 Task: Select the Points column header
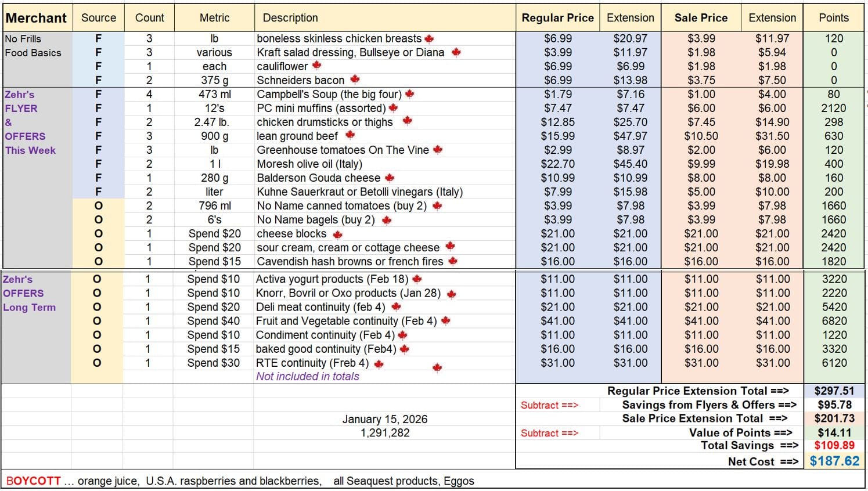point(834,18)
